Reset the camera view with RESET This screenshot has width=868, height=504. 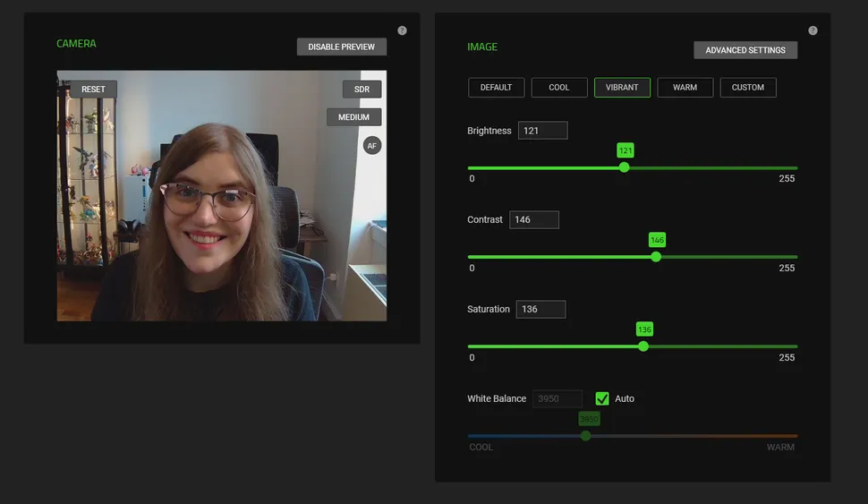coord(93,90)
